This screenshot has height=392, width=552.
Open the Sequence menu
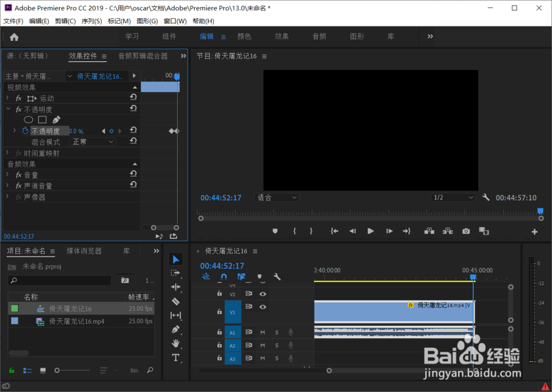(x=92, y=21)
